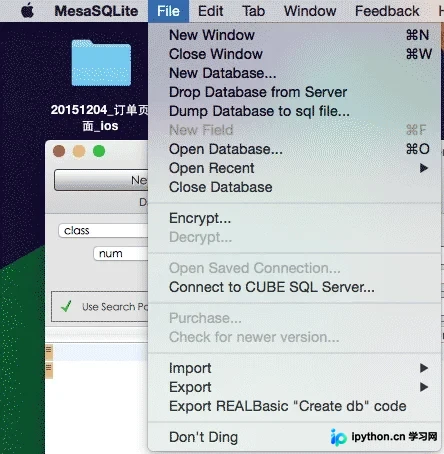The width and height of the screenshot is (444, 454).
Task: Select New Database... menu item
Action: click(295, 73)
